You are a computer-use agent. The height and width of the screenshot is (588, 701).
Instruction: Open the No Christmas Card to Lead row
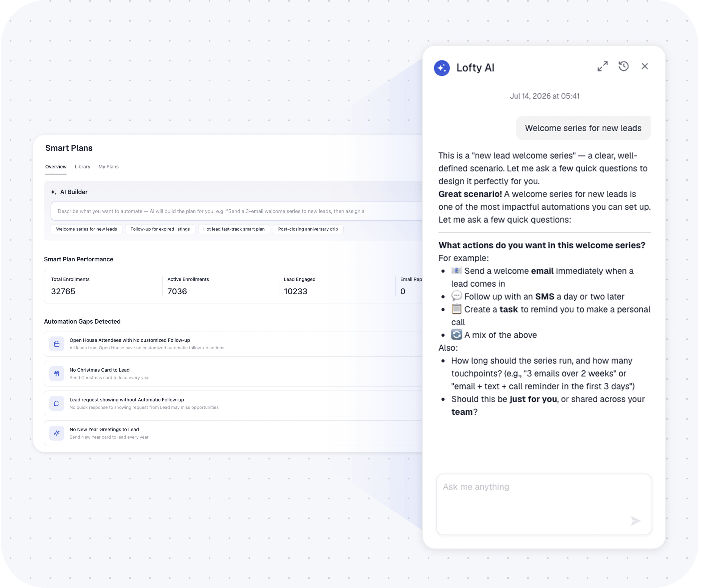(x=233, y=374)
